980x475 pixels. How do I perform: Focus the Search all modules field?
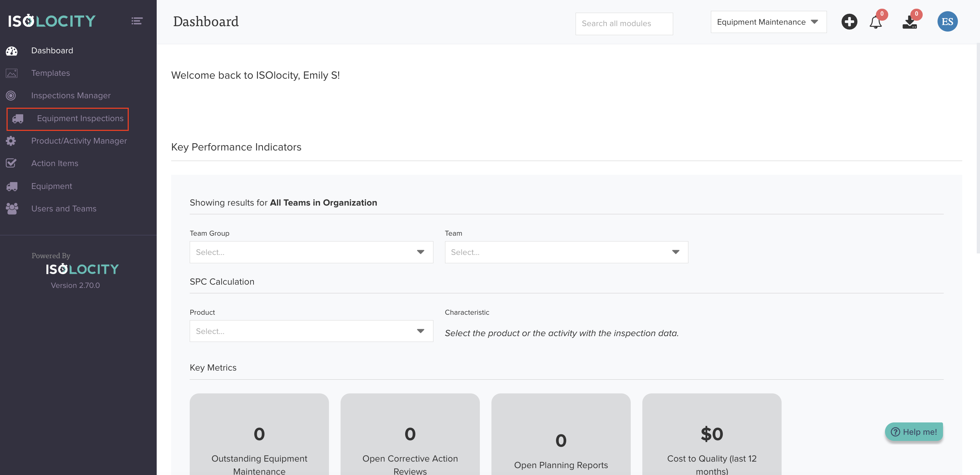(624, 24)
